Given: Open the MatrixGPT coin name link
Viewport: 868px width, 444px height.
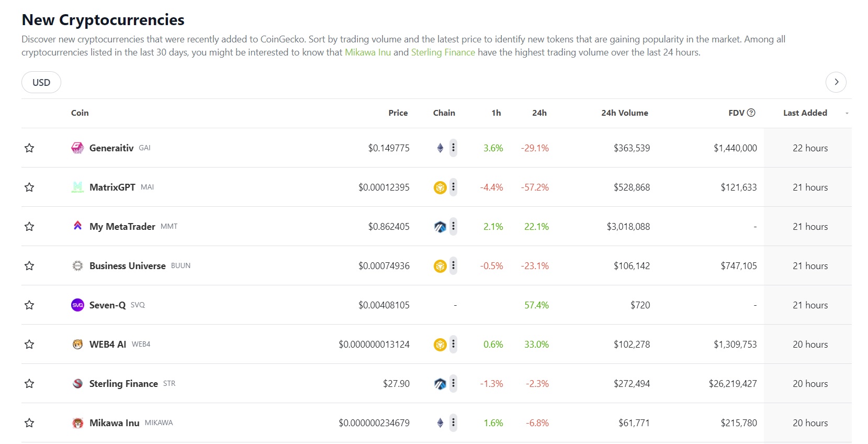Looking at the screenshot, I should tap(112, 187).
